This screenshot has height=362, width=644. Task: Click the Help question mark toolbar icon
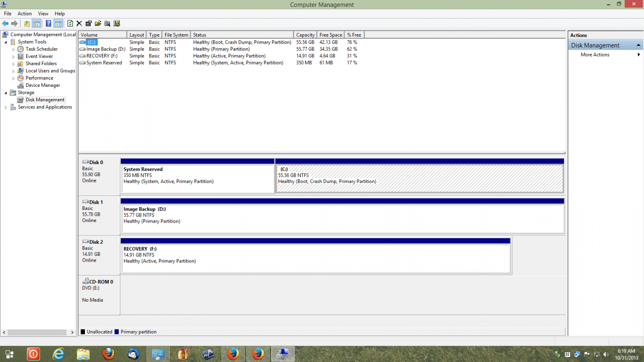[x=48, y=23]
